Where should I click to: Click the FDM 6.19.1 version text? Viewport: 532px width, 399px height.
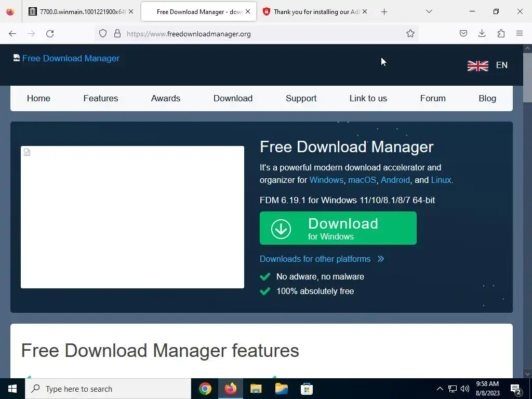347,200
